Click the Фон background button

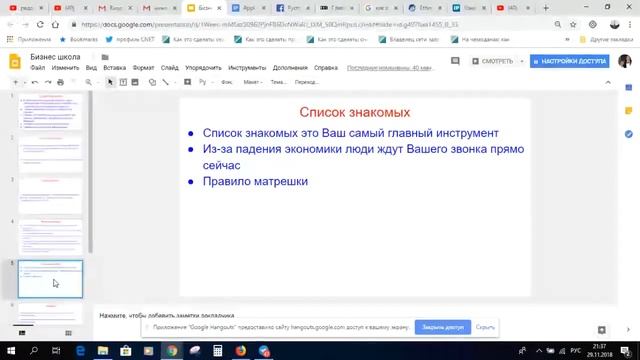(x=227, y=82)
